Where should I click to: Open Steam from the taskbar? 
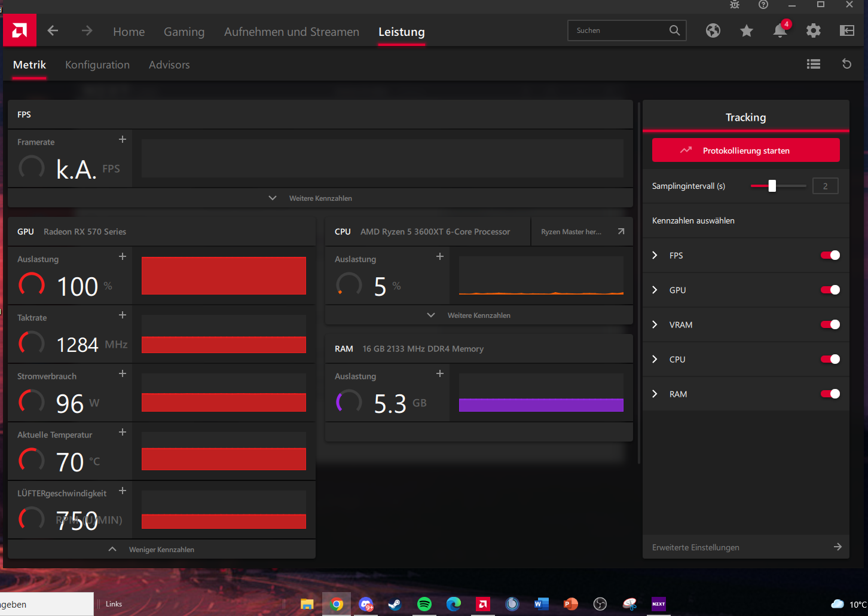[395, 604]
